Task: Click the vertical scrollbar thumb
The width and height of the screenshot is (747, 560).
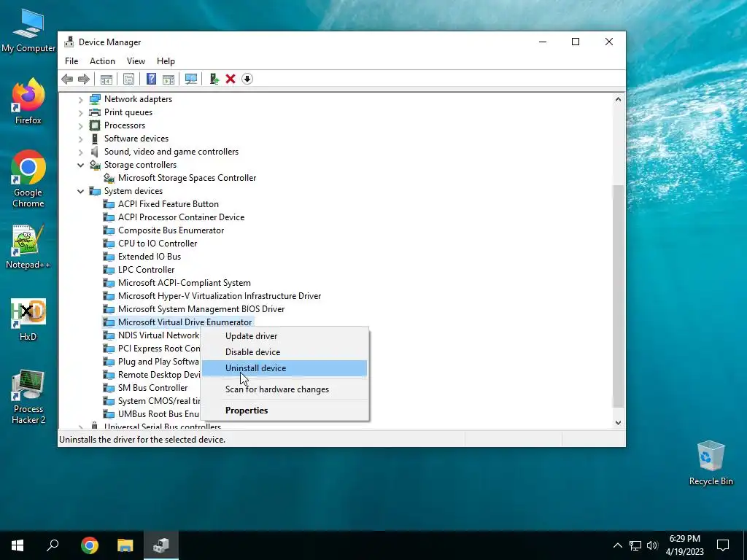Action: click(x=618, y=296)
